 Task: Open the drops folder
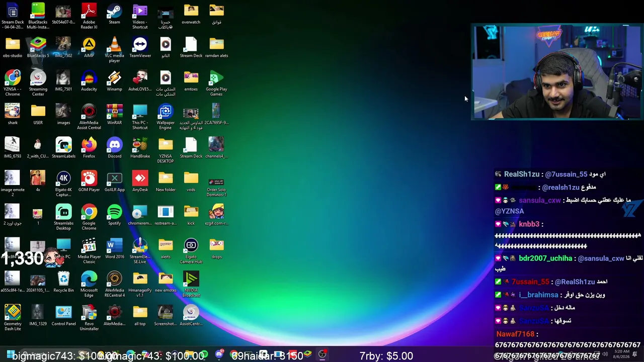[216, 249]
